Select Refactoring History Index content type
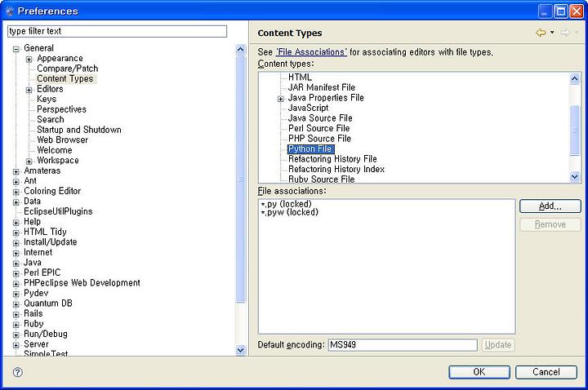Viewport: 588px width, 390px height. (x=336, y=170)
